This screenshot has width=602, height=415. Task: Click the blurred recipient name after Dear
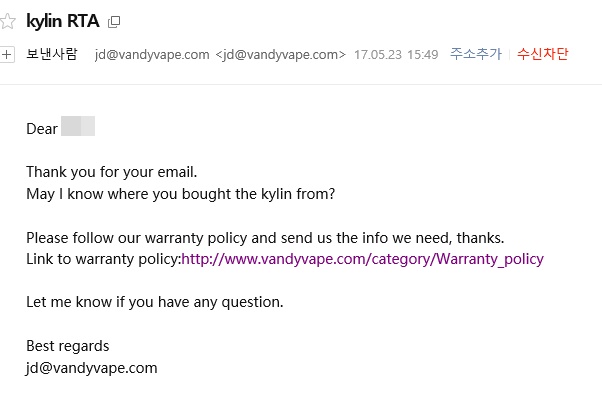(78, 126)
